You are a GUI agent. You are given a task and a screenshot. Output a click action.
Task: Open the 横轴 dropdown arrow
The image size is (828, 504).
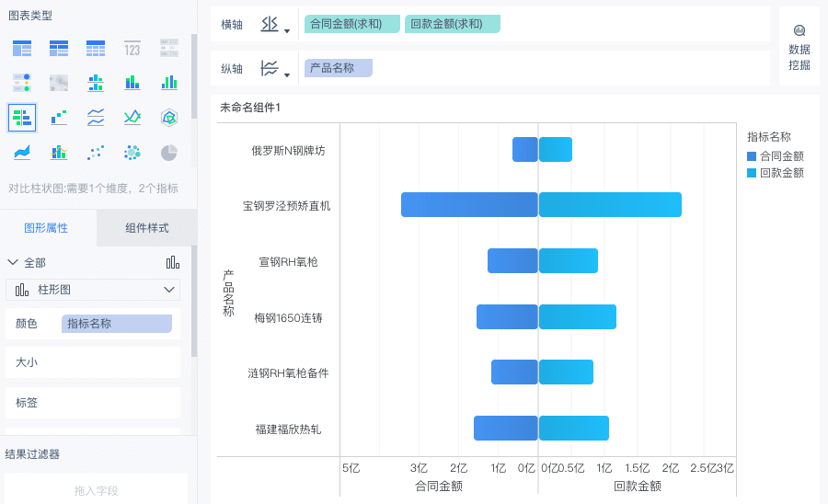tap(287, 31)
